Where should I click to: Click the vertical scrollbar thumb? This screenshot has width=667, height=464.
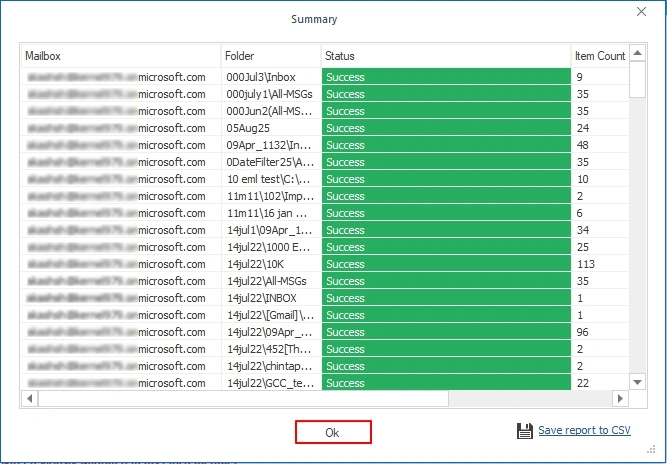click(637, 80)
